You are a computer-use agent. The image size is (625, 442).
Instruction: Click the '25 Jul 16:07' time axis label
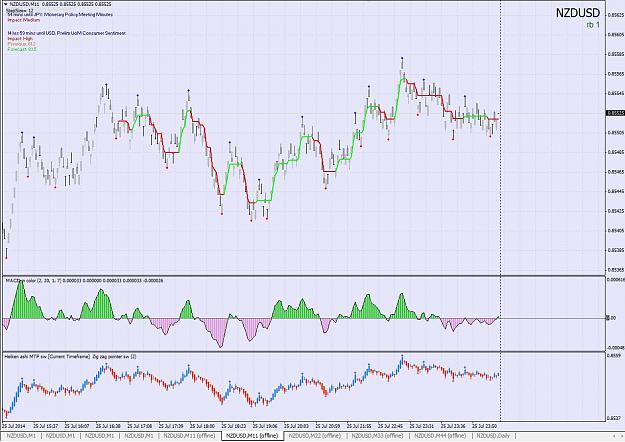pos(77,426)
